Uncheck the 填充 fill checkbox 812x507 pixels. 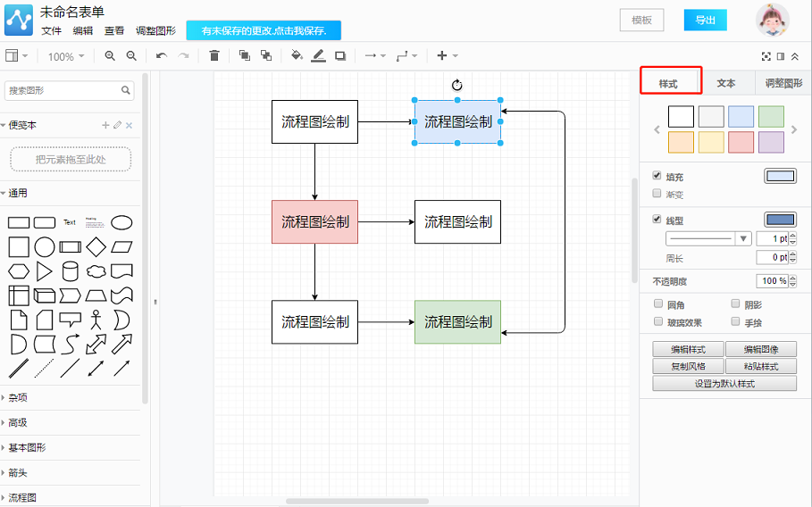tap(657, 176)
